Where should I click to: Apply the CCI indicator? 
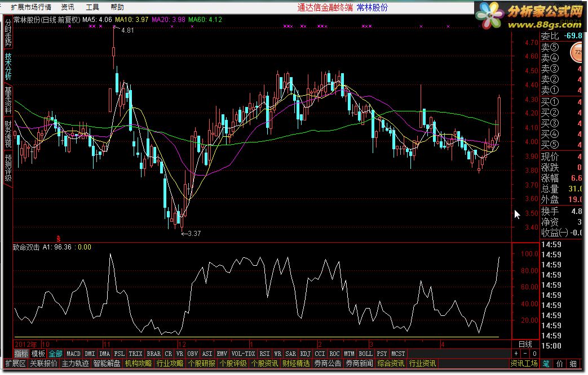(320, 354)
